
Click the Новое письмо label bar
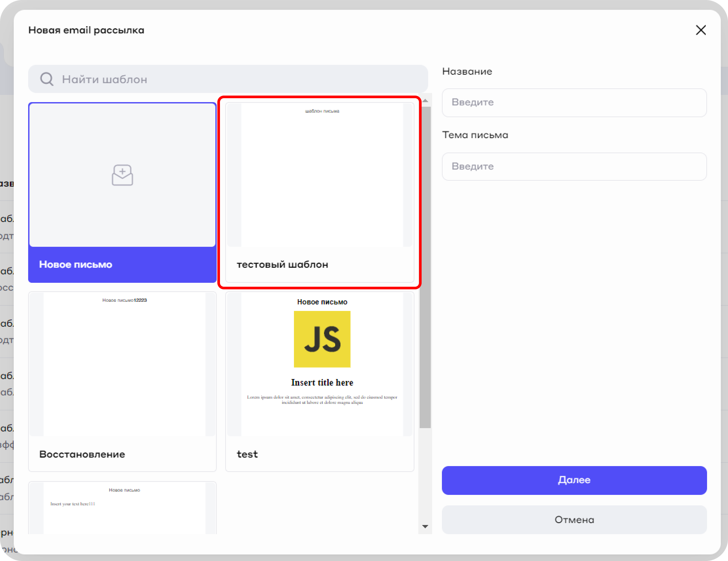[x=122, y=264]
